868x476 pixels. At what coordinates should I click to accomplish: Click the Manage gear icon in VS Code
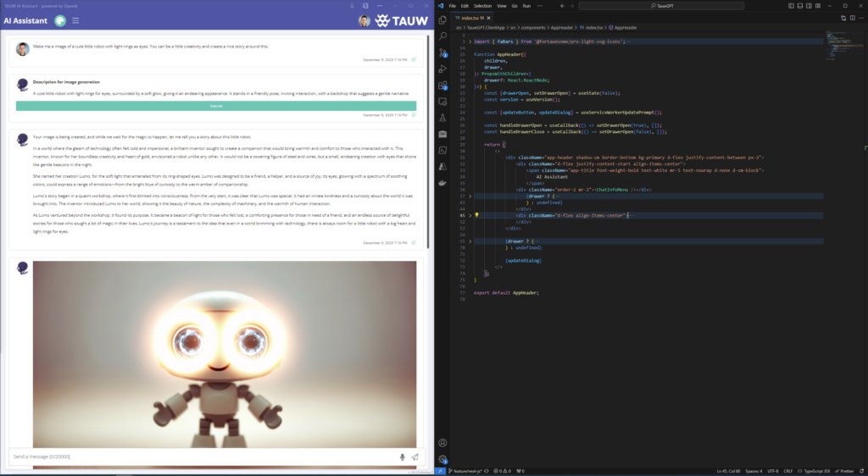coord(442,459)
